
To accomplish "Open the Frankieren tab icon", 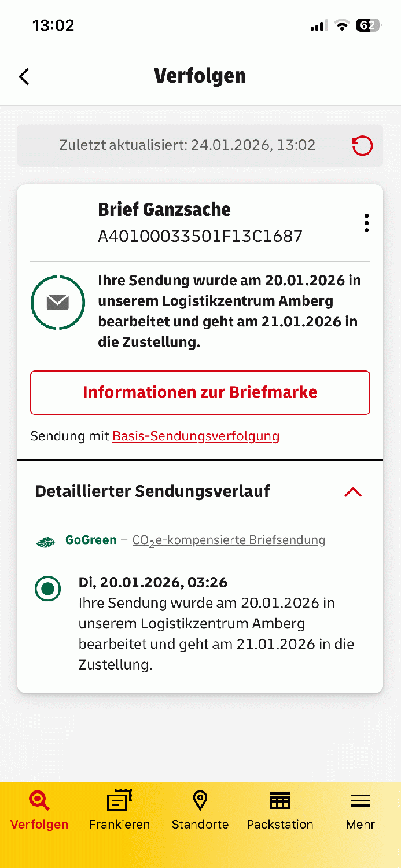I will 119,801.
